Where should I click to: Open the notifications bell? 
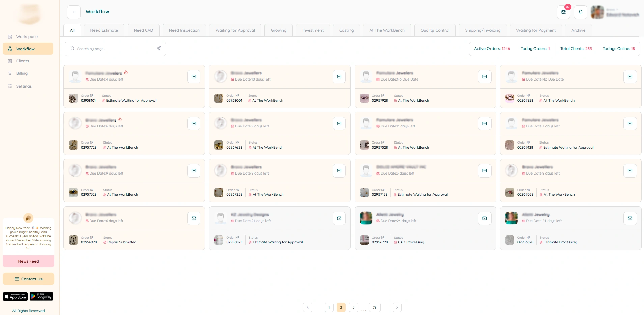coord(581,12)
